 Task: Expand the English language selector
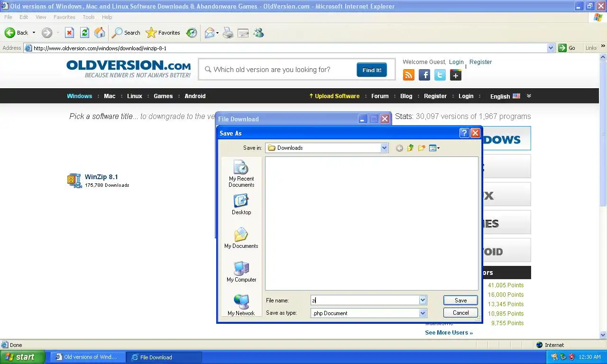tap(510, 96)
